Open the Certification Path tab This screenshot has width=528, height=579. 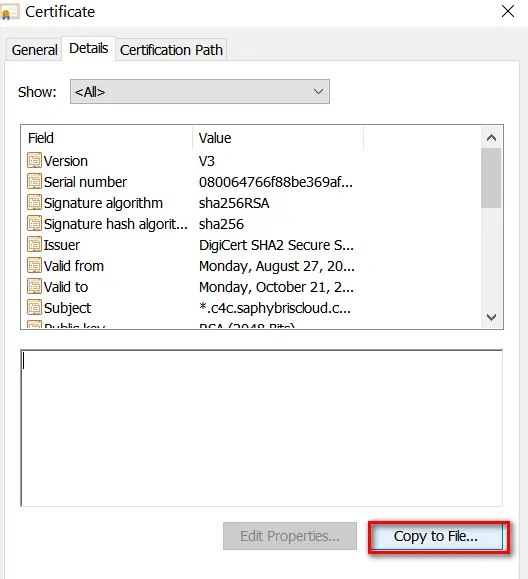coord(171,50)
